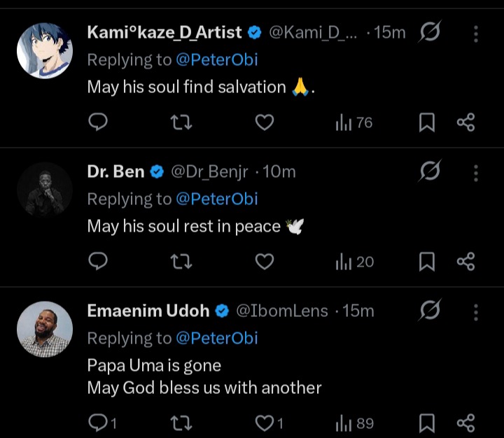Screen dimensions: 504x438
Task: Click Grok icon on Kami°kaze_D_Artist's tweet
Action: (429, 32)
